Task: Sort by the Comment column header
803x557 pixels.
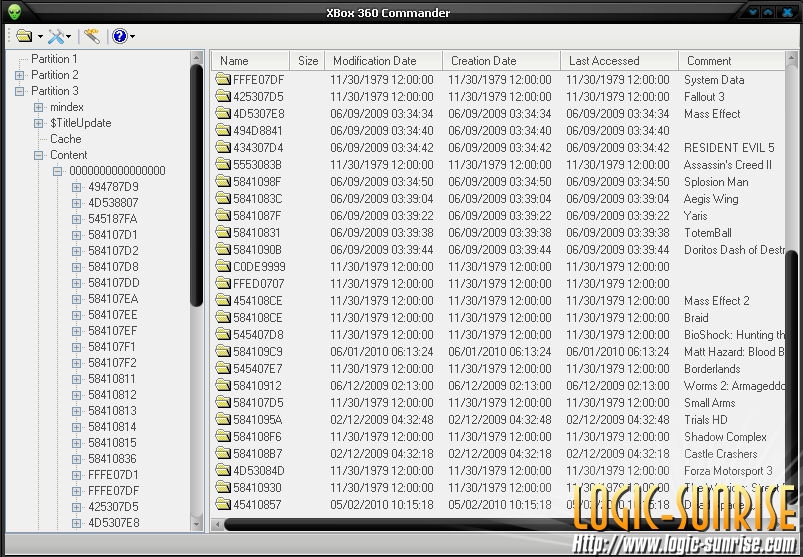Action: [x=731, y=61]
